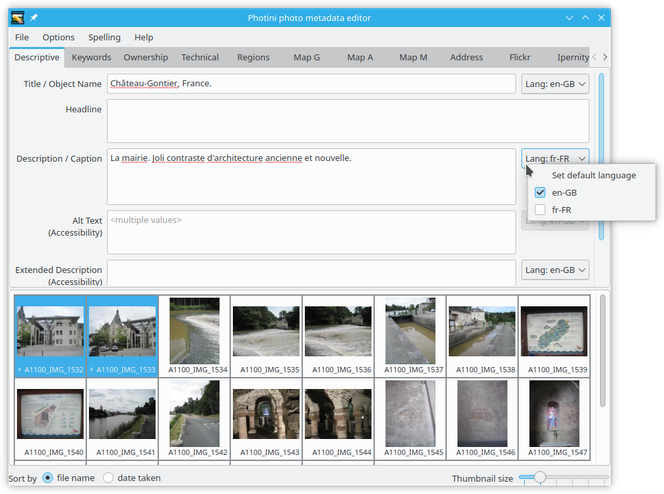Click the Title / Object Name field
This screenshot has width=664, height=494.
311,84
